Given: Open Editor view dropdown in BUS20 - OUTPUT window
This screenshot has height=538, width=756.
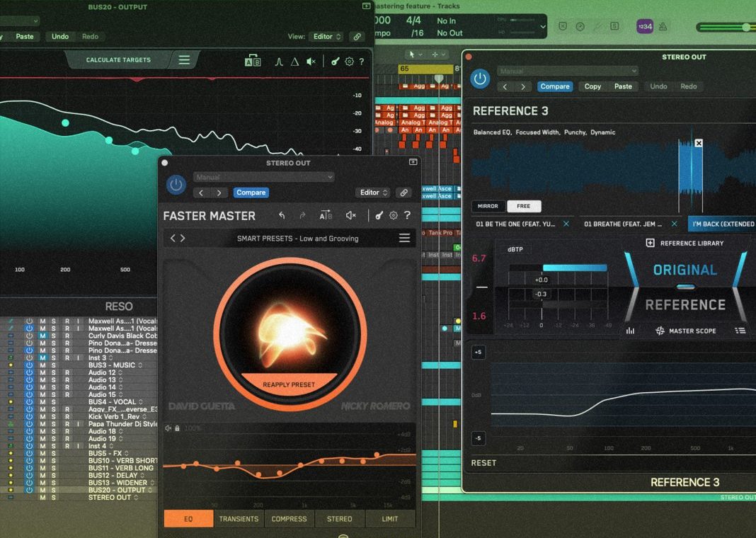Looking at the screenshot, I should 327,37.
